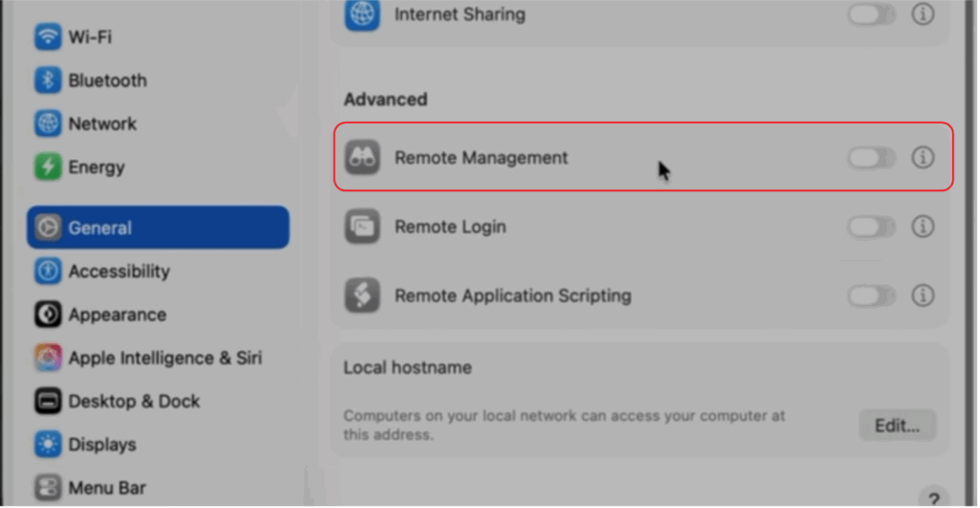Select the Network globe icon

[48, 123]
